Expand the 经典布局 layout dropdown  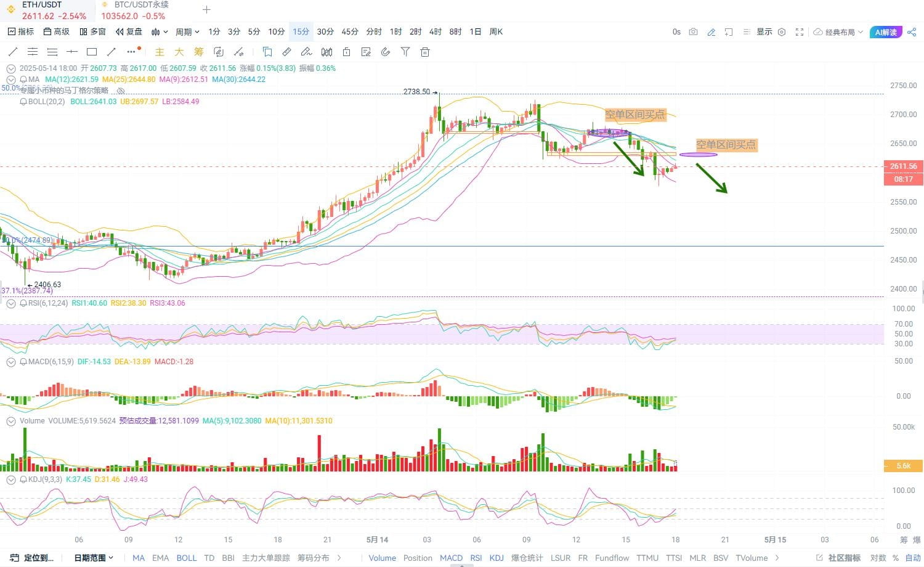[838, 32]
